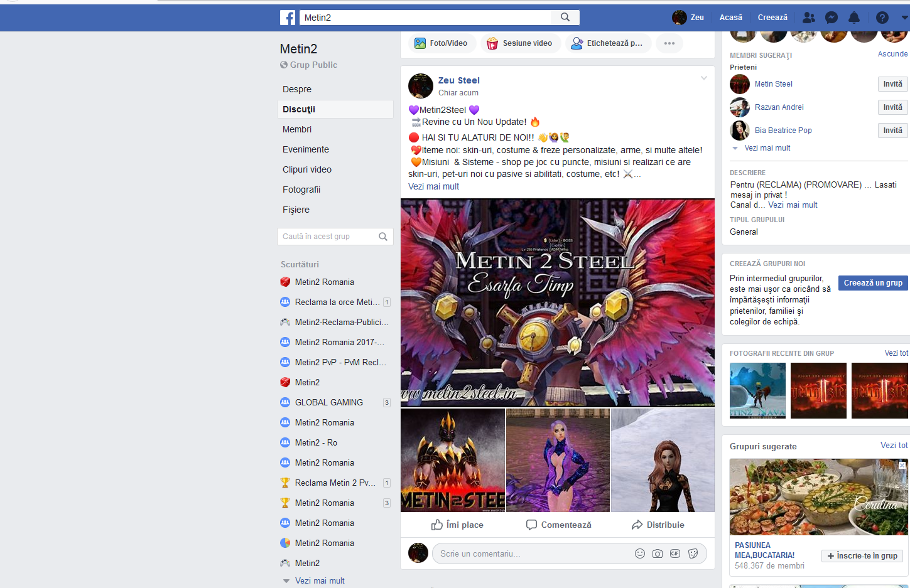This screenshot has height=588, width=910.
Task: Open the help question mark icon
Action: click(882, 18)
